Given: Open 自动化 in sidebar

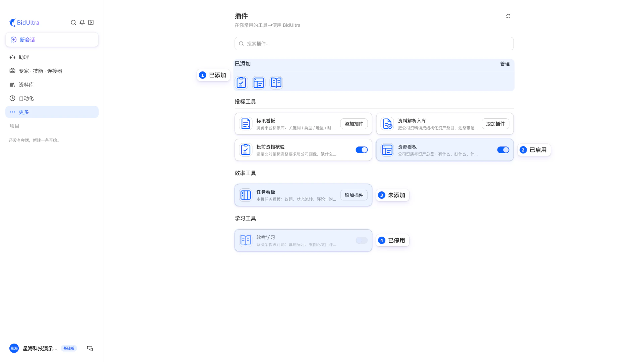Looking at the screenshot, I should (52, 98).
